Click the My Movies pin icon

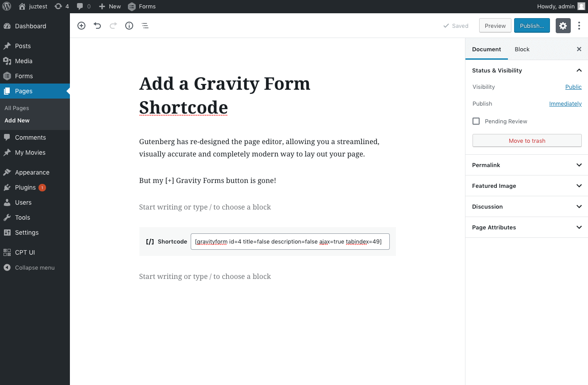7,152
